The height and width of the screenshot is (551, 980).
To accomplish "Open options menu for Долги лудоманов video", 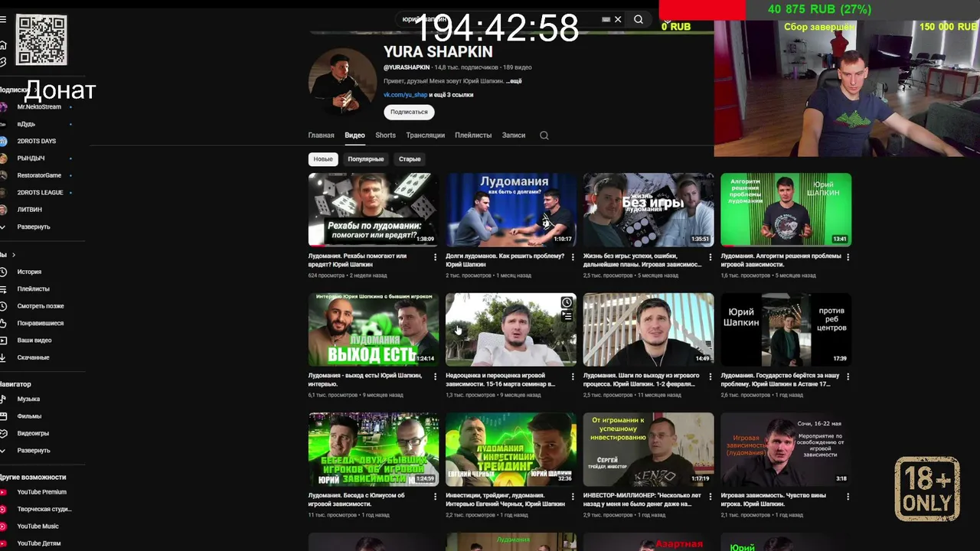I will click(x=573, y=257).
